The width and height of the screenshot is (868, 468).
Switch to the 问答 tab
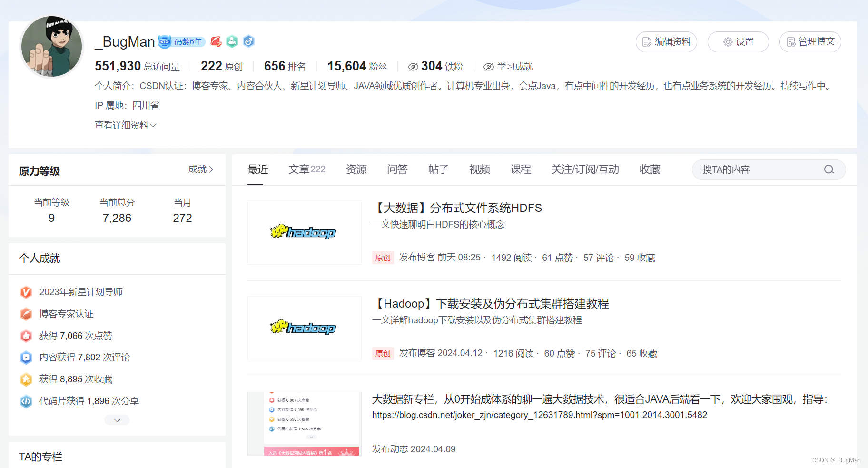(397, 169)
